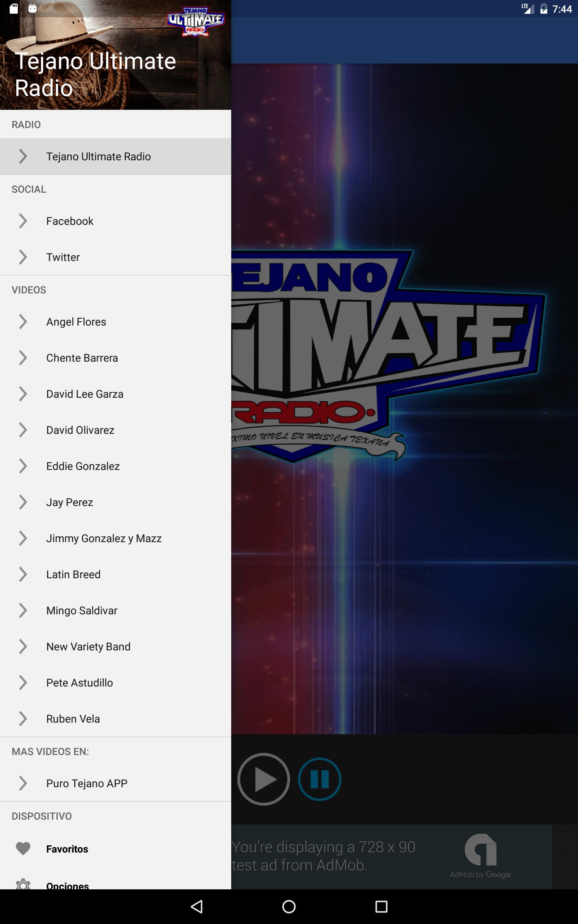Open Mingo Saldivar video entry
Image resolution: width=578 pixels, height=924 pixels.
[x=116, y=611]
